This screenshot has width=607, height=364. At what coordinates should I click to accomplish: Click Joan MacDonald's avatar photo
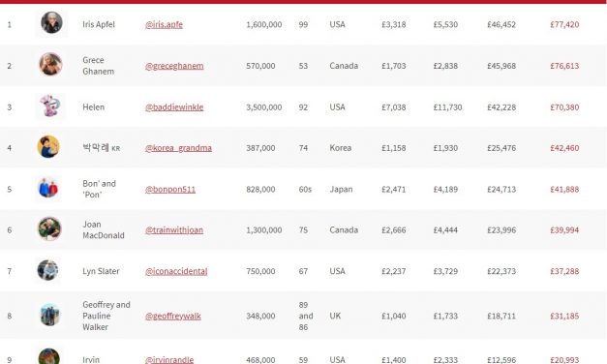[x=49, y=228]
